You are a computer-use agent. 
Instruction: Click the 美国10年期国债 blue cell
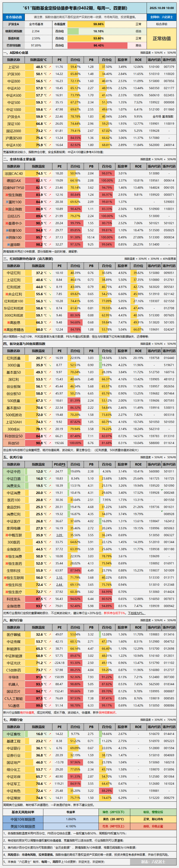click(x=23, y=826)
